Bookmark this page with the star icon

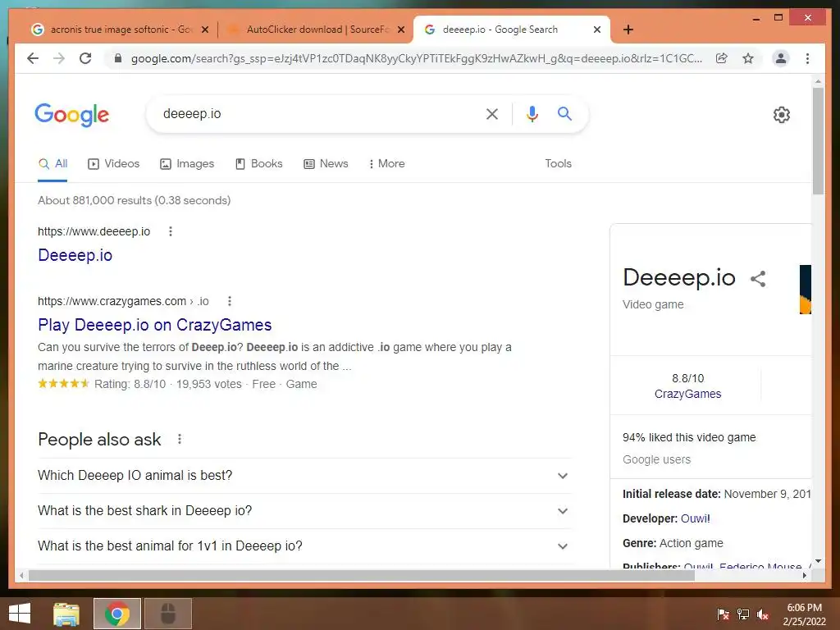748,58
